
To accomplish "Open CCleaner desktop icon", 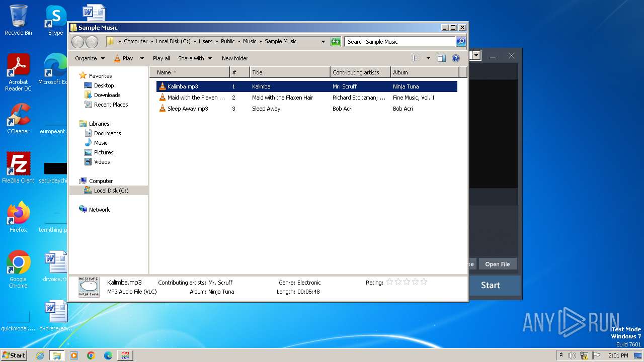I will (x=18, y=119).
